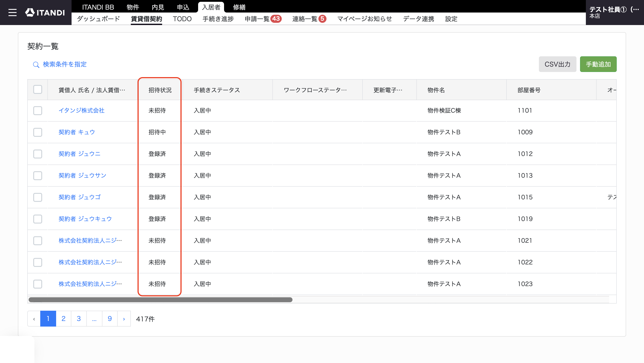Viewport: 644px width, 363px height.
Task: Open 申請一覧 with 43 badge
Action: click(x=263, y=19)
